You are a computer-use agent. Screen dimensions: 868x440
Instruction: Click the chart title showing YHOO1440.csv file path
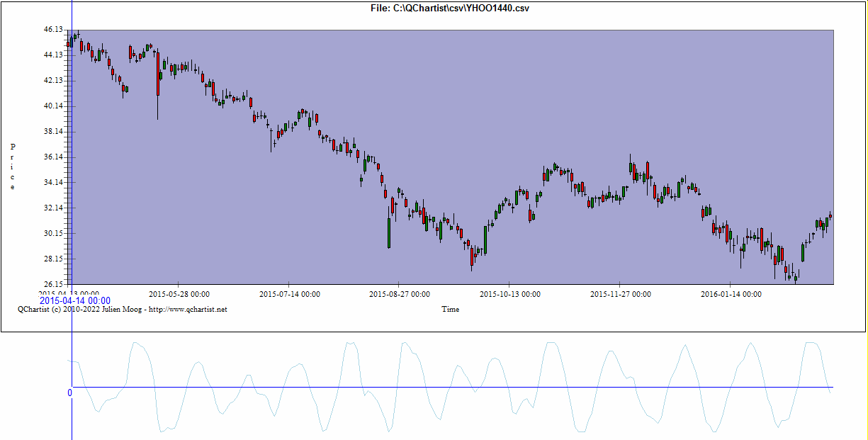click(x=450, y=9)
